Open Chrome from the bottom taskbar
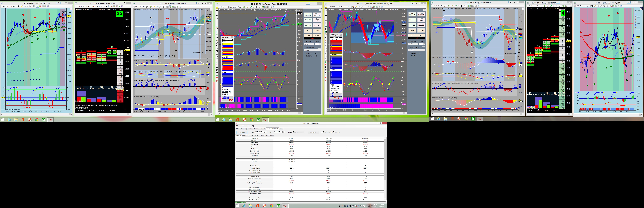The height and width of the screenshot is (208, 644). [271, 206]
